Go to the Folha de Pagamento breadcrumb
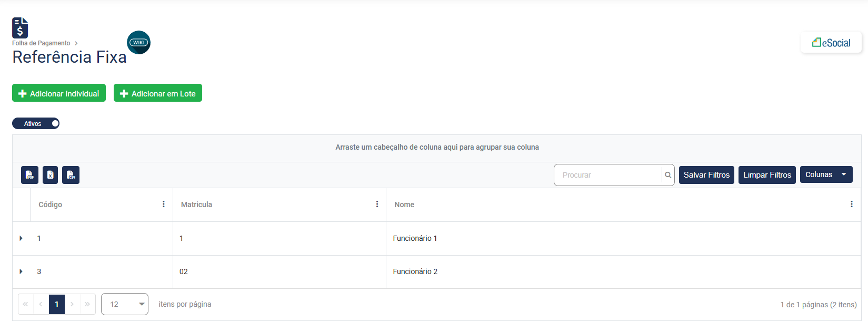 pos(41,43)
